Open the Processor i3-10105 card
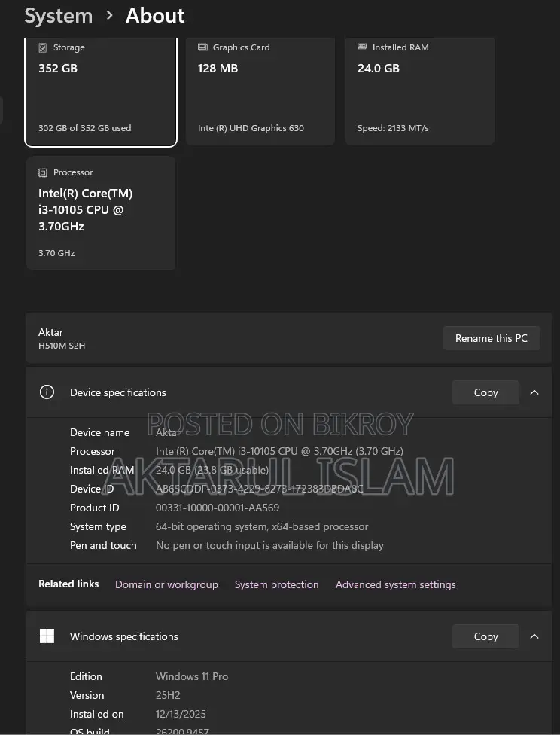 pos(101,213)
